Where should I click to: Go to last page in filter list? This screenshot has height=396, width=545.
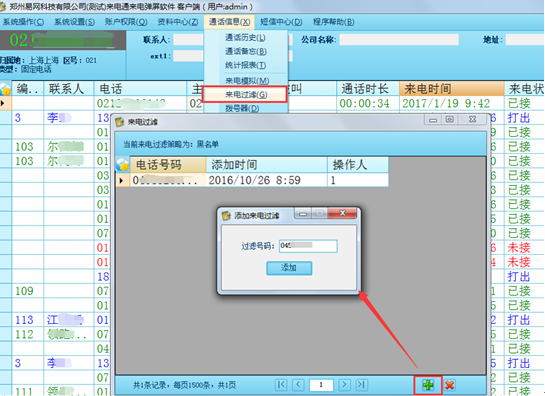coord(361,385)
